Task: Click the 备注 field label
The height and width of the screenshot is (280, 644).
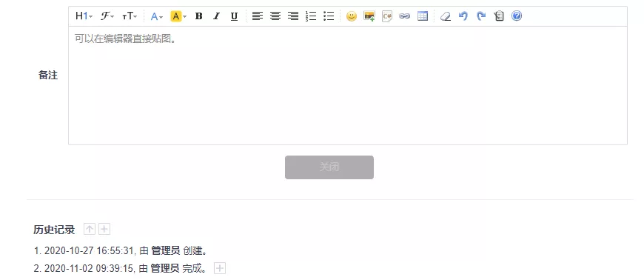Action: tap(48, 76)
